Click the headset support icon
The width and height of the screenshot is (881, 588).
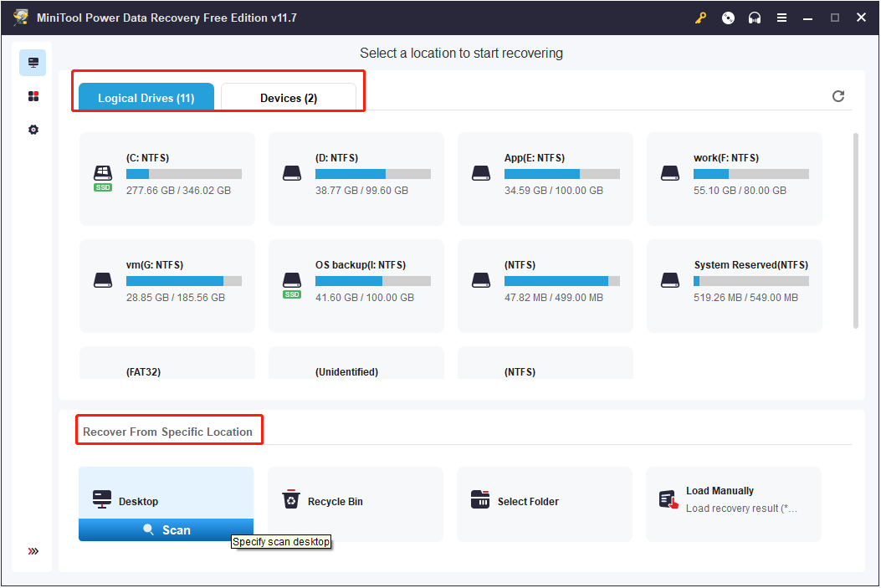755,17
